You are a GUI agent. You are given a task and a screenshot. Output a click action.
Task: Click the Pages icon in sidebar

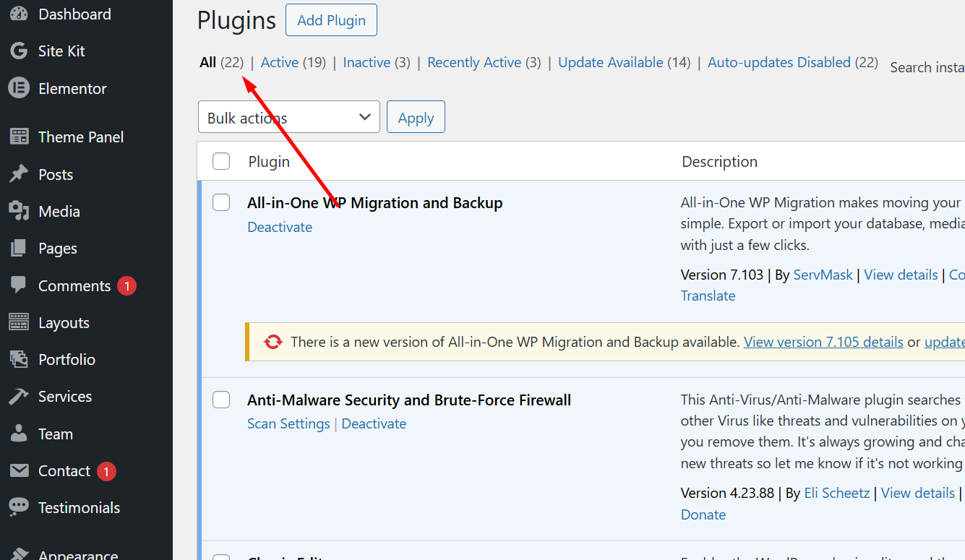[19, 248]
